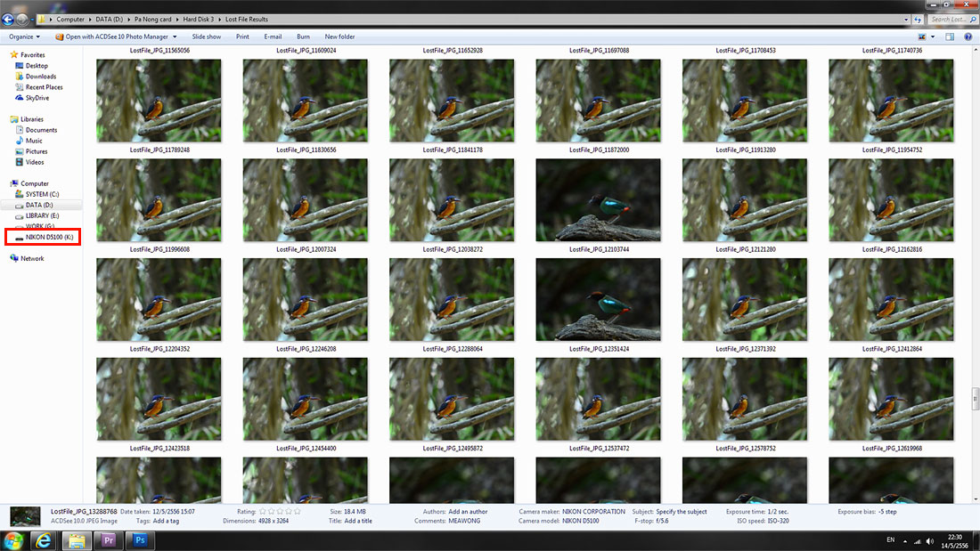This screenshot has width=980, height=551.
Task: Open the Help question mark icon
Action: coord(968,36)
